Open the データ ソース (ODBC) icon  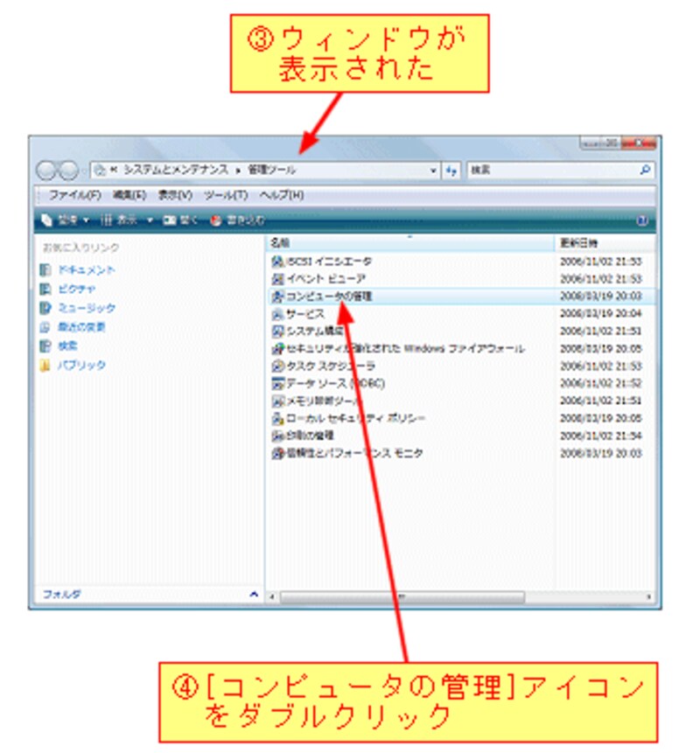pyautogui.click(x=277, y=384)
